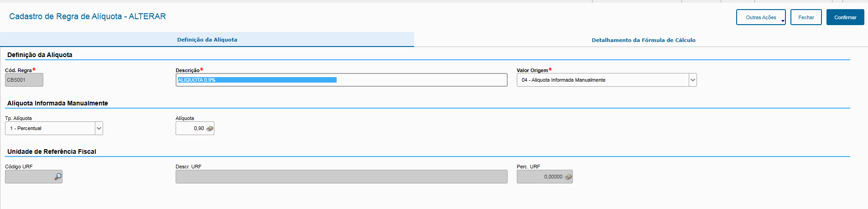Click the Unidade de Referência Fiscal section heading
868x209 pixels.
click(52, 152)
